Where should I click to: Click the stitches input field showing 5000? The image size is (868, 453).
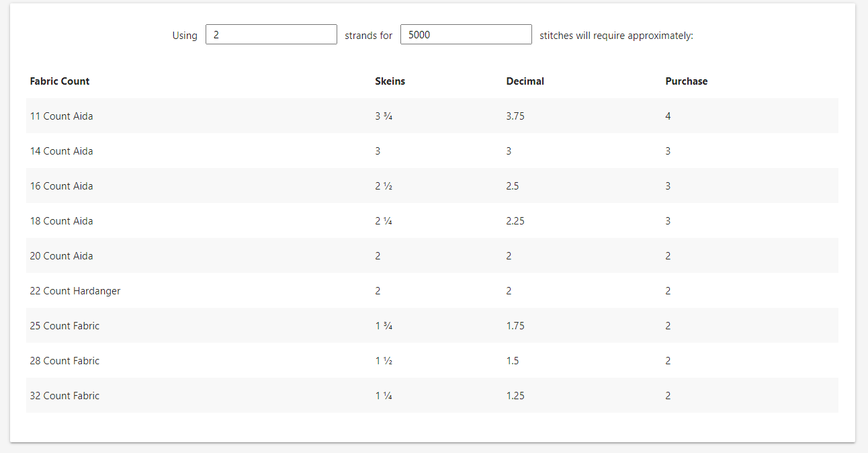point(466,34)
